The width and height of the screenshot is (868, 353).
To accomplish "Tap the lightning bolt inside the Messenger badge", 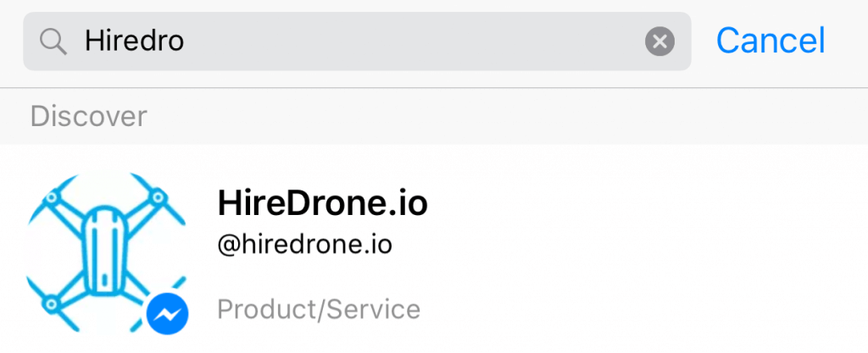I will tap(167, 316).
